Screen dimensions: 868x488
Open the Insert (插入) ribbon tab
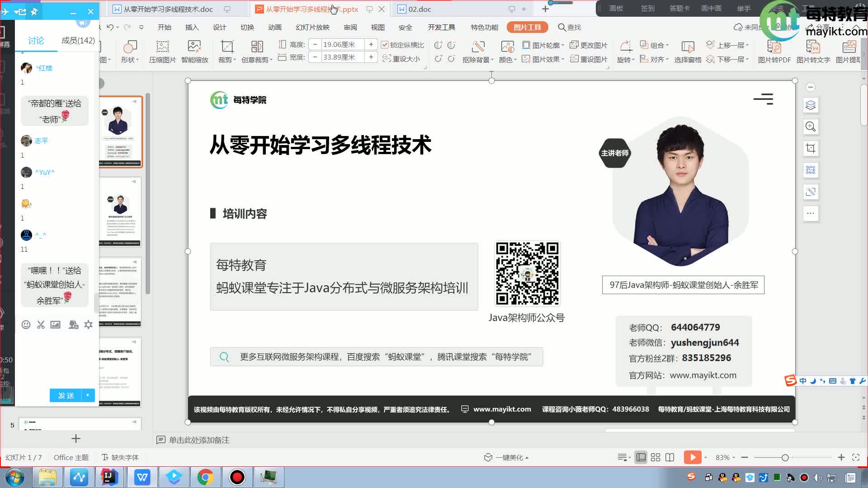coord(192,27)
